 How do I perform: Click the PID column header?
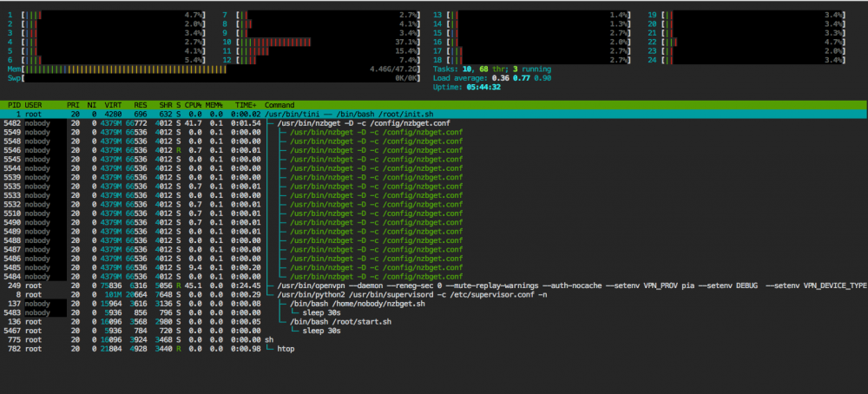[x=15, y=105]
